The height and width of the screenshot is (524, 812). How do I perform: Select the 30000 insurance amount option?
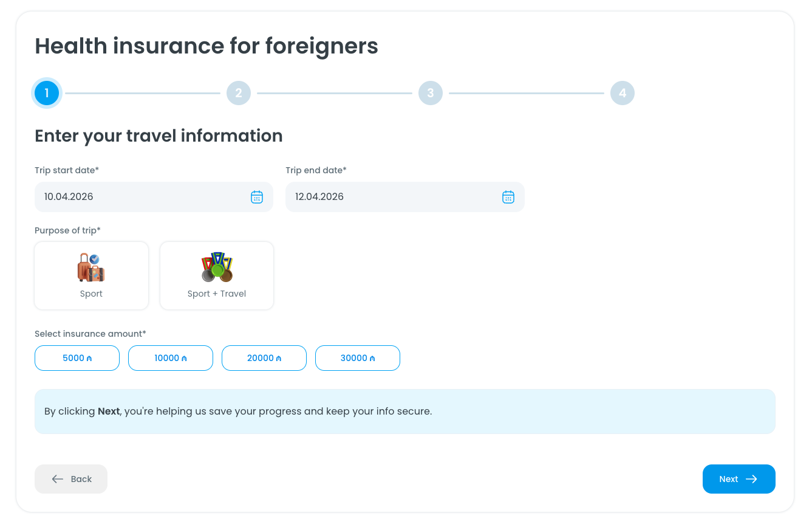358,358
